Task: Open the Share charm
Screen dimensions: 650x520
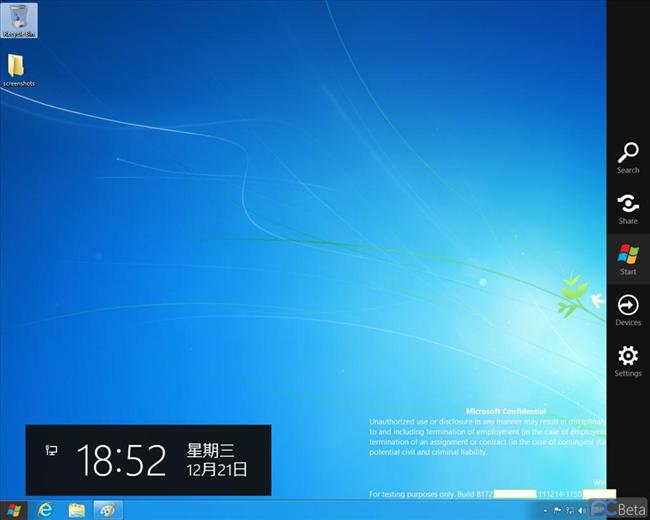Action: pyautogui.click(x=628, y=209)
